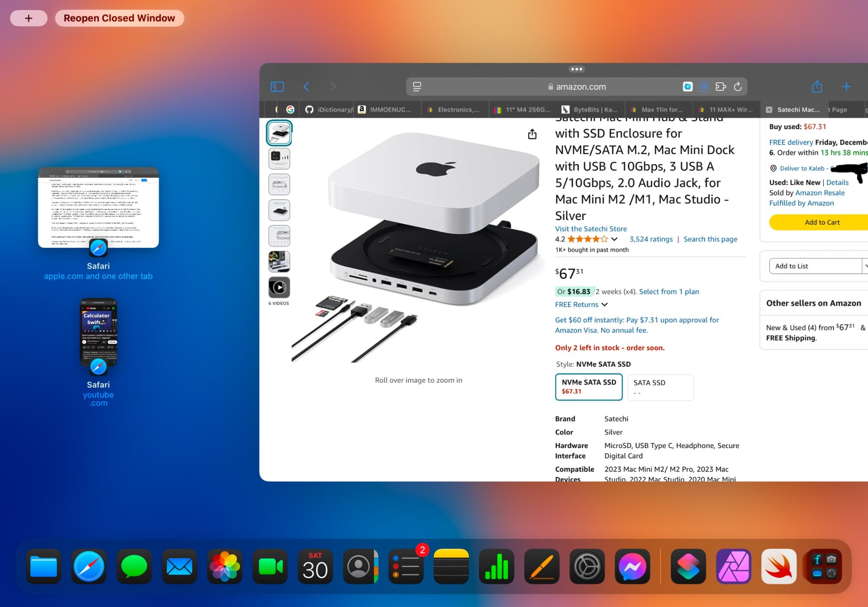
Task: Launch Shortcuts from the dock
Action: click(x=688, y=566)
